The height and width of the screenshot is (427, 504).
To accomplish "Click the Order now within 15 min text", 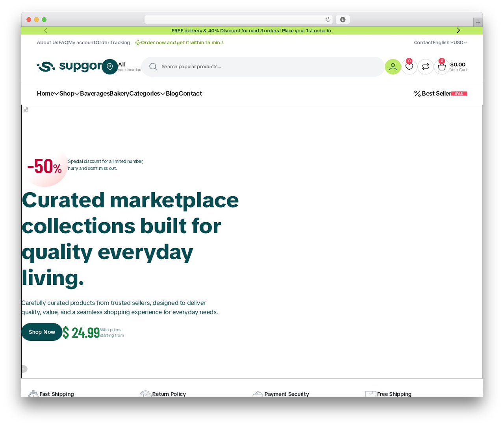I will pyautogui.click(x=179, y=43).
